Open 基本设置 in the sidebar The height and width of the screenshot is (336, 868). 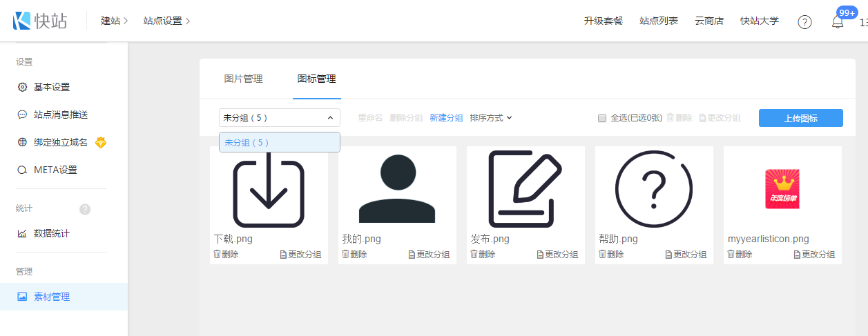pos(52,87)
